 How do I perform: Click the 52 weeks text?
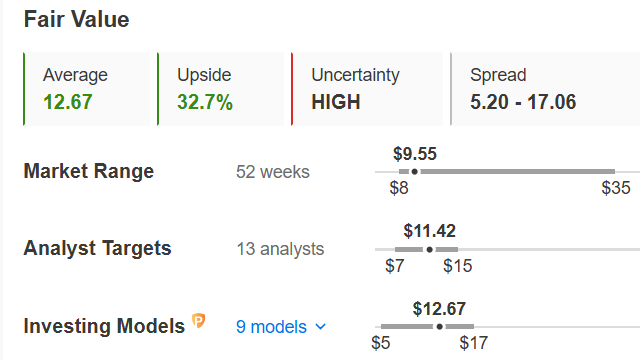[273, 172]
